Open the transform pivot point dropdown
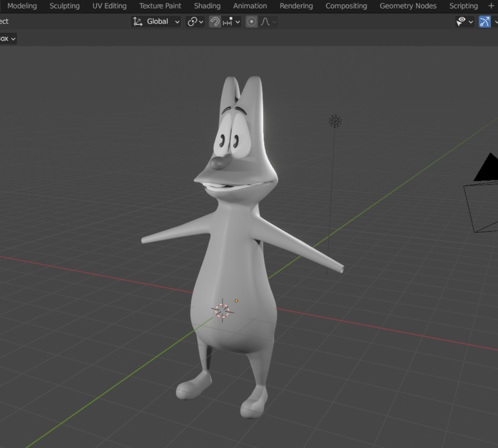 point(195,21)
